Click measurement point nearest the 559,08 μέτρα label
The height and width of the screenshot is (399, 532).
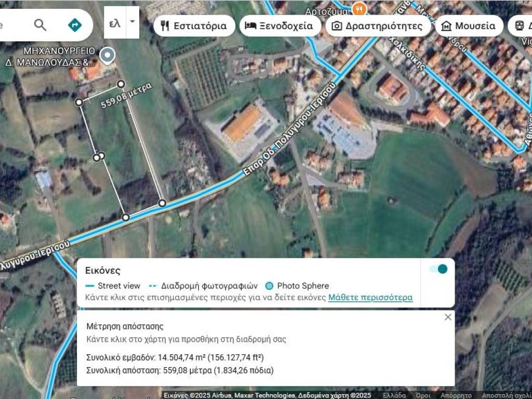pyautogui.click(x=121, y=84)
